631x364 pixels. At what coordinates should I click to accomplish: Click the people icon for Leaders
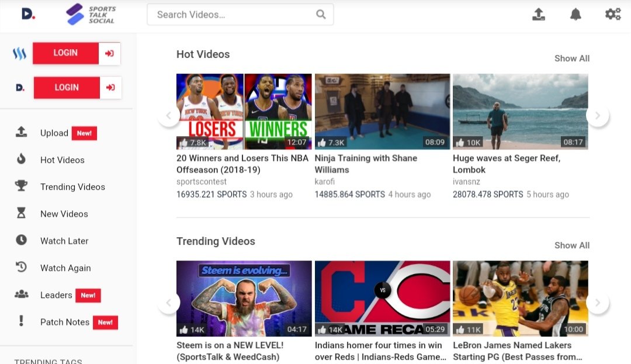click(x=22, y=294)
